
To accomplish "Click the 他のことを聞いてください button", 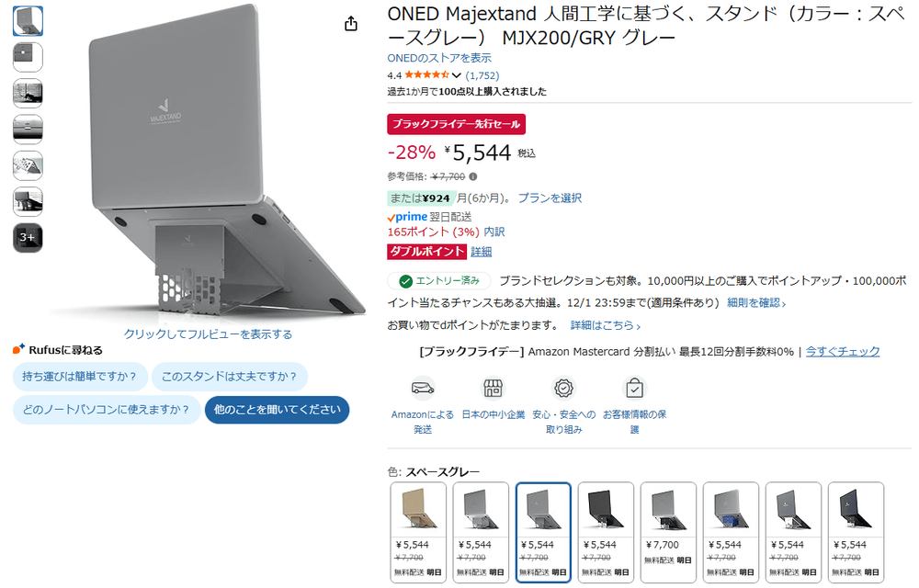I will 278,410.
